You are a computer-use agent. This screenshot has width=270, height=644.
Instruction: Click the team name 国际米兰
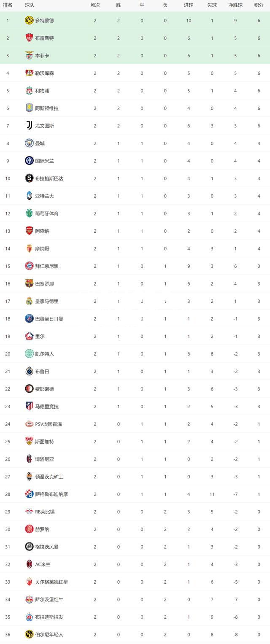click(x=45, y=161)
